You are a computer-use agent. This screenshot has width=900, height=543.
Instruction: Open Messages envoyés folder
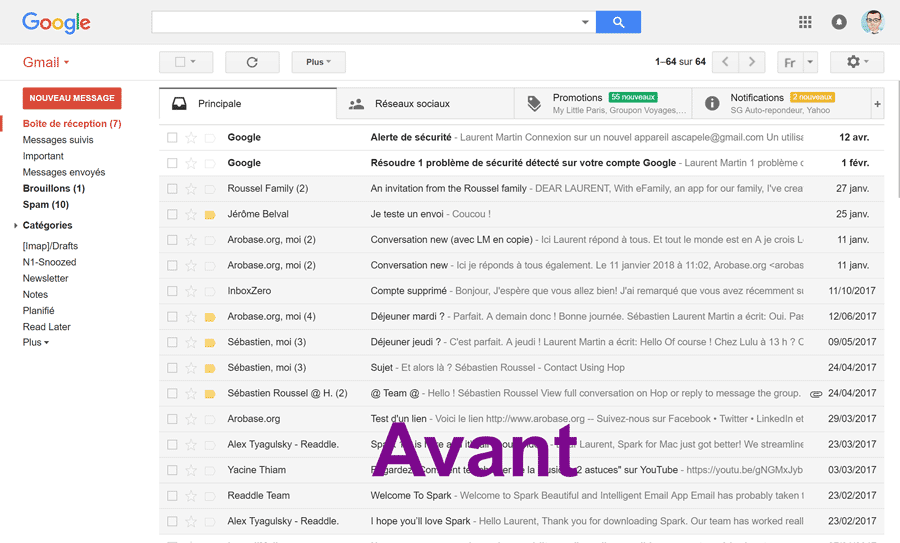point(64,172)
